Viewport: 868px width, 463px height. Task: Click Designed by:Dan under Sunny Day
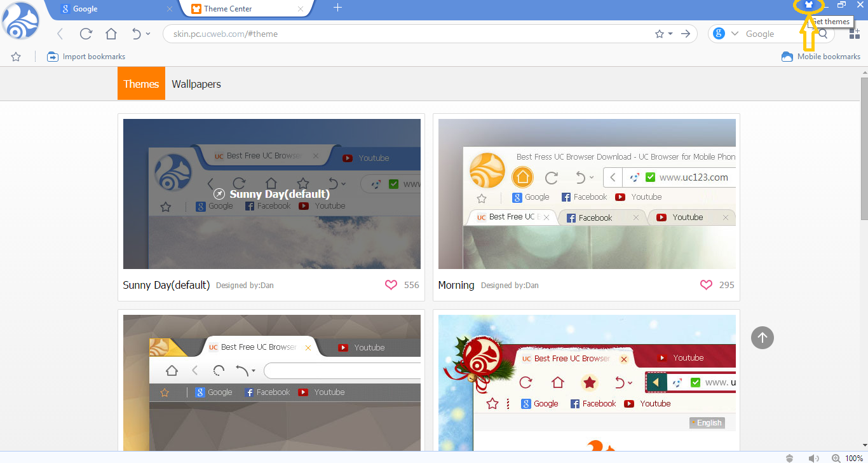[x=245, y=286]
